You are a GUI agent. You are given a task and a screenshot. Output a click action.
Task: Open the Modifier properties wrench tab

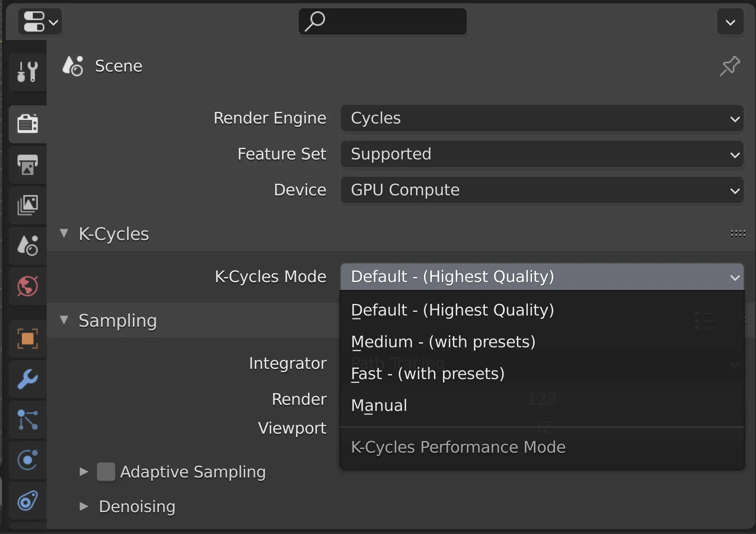coord(28,379)
